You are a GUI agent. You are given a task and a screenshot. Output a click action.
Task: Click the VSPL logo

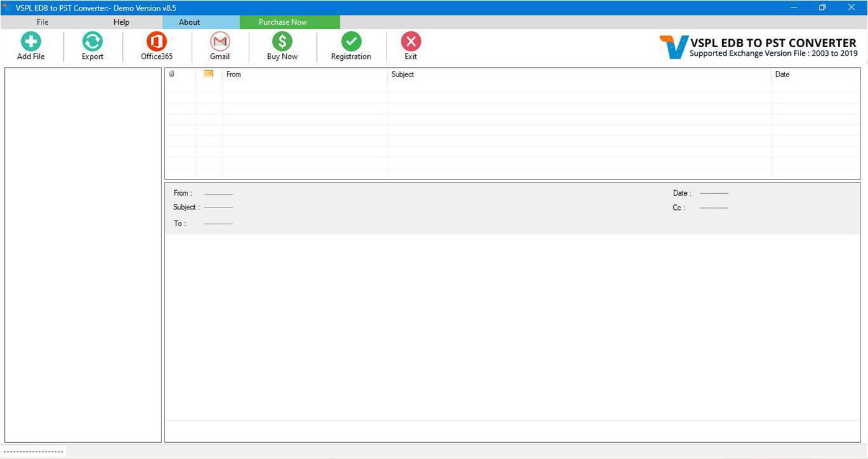[x=673, y=45]
